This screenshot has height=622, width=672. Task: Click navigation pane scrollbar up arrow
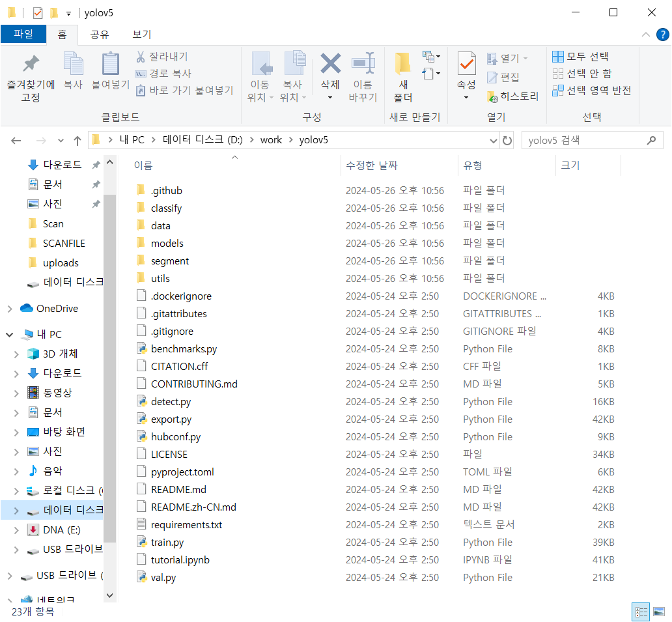tap(109, 162)
